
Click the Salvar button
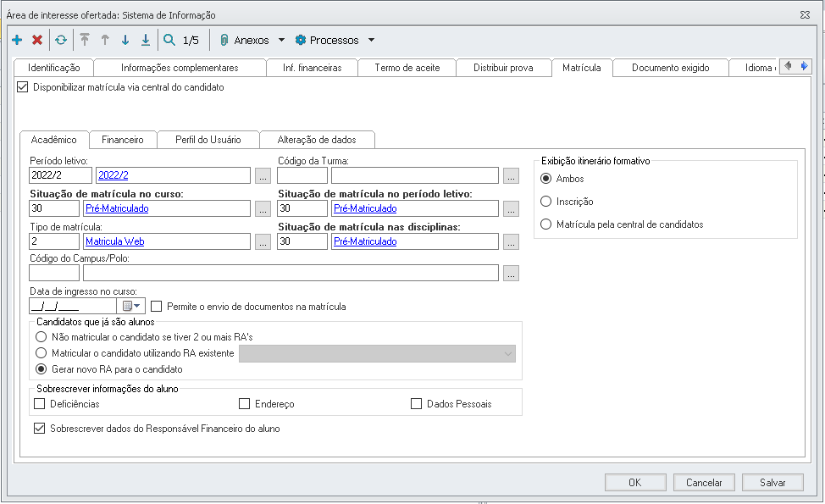coord(772,483)
